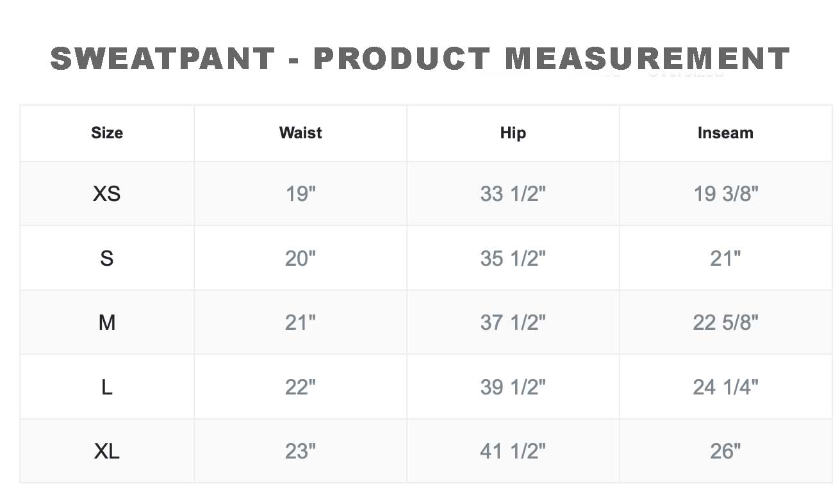Click the Inseam column header

pos(725,133)
